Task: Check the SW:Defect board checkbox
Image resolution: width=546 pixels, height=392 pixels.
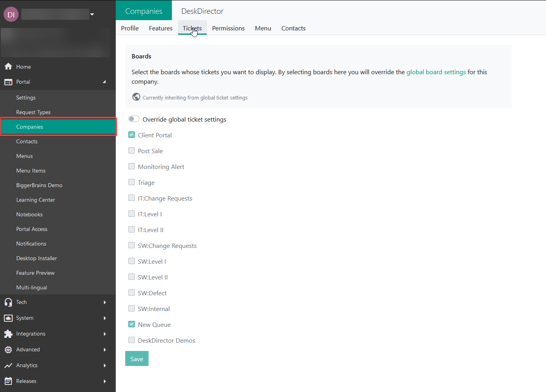Action: [x=132, y=293]
